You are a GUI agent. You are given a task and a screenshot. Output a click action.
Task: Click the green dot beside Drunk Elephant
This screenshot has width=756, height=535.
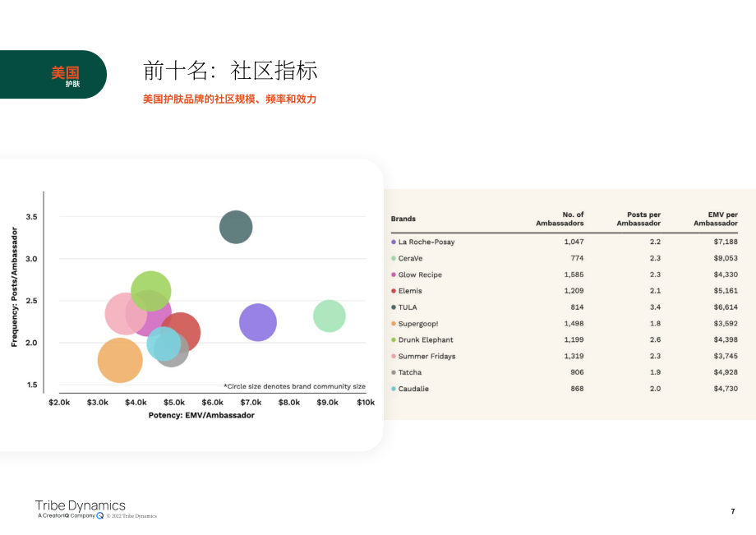(394, 339)
